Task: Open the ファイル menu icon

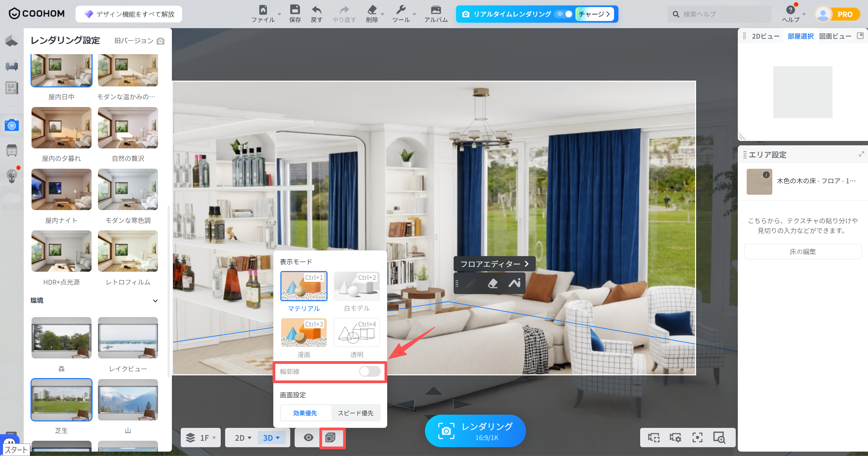Action: point(263,9)
